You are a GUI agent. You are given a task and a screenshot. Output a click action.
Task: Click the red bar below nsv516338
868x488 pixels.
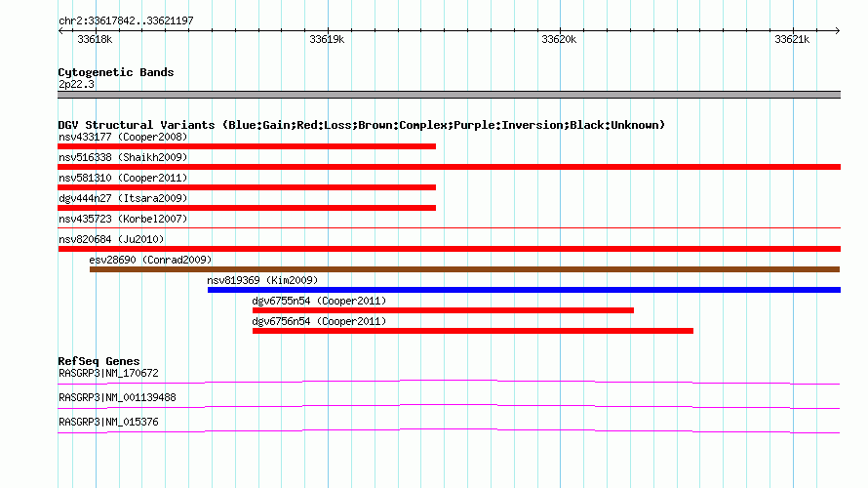[449, 167]
